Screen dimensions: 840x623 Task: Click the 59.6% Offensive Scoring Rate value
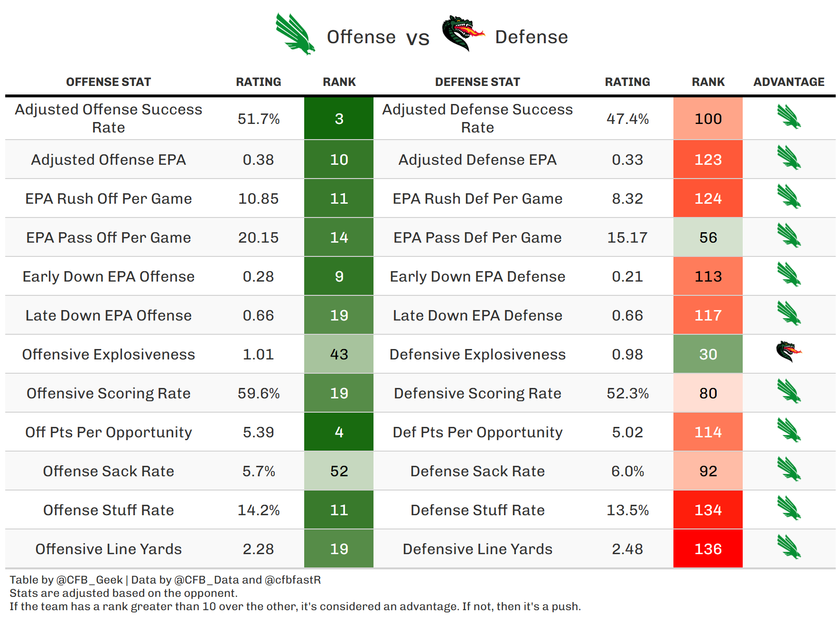click(259, 393)
